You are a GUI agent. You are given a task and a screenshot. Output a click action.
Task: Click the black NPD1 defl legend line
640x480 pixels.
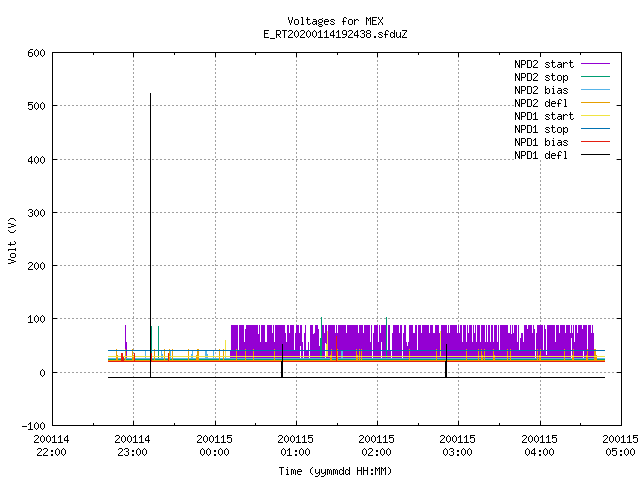596,155
